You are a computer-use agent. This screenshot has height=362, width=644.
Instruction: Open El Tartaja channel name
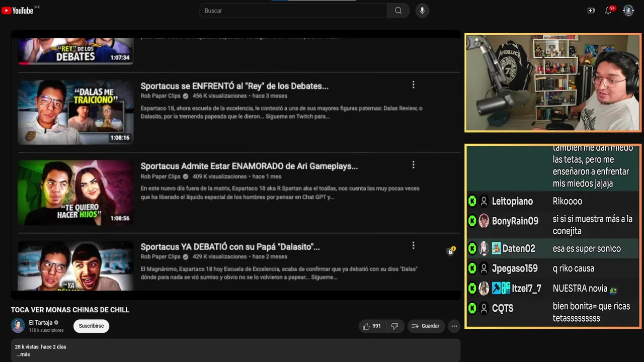click(41, 323)
